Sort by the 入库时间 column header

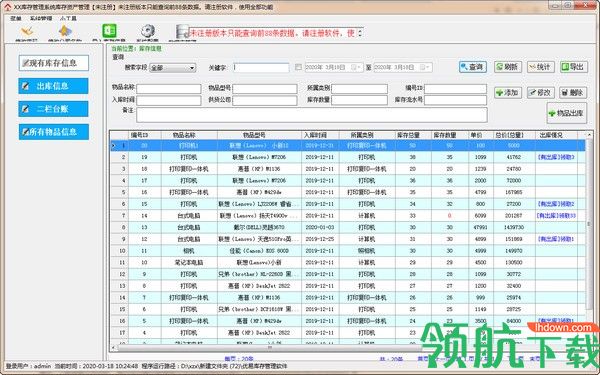click(x=320, y=135)
